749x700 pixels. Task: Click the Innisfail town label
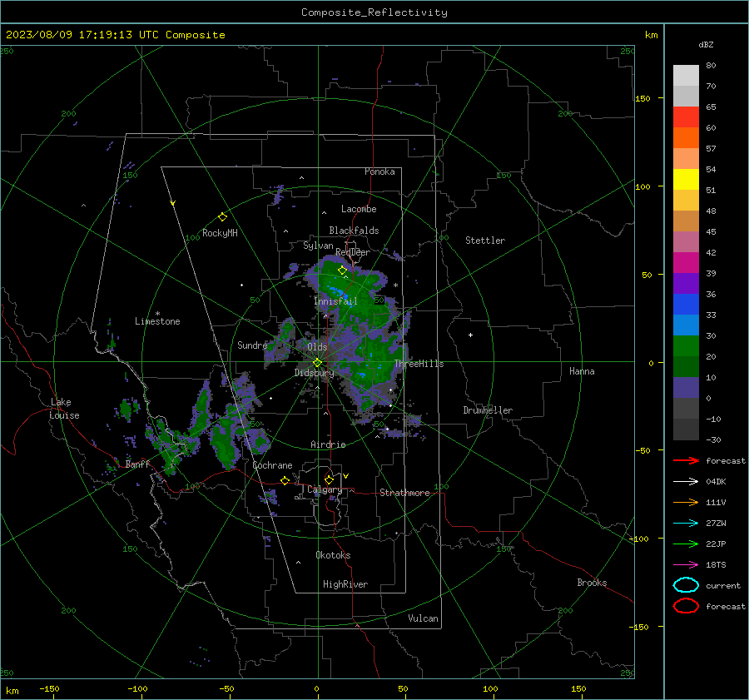tap(335, 301)
